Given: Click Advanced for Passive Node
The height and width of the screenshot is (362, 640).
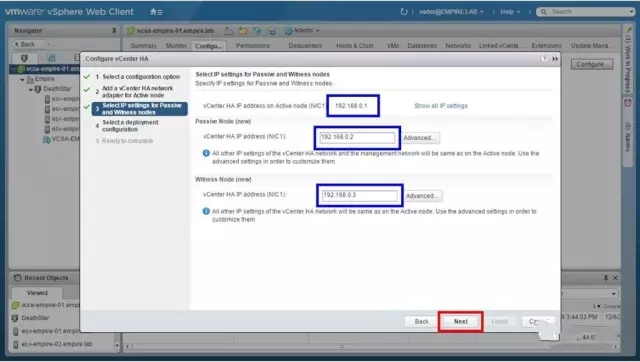Looking at the screenshot, I should pyautogui.click(x=420, y=138).
